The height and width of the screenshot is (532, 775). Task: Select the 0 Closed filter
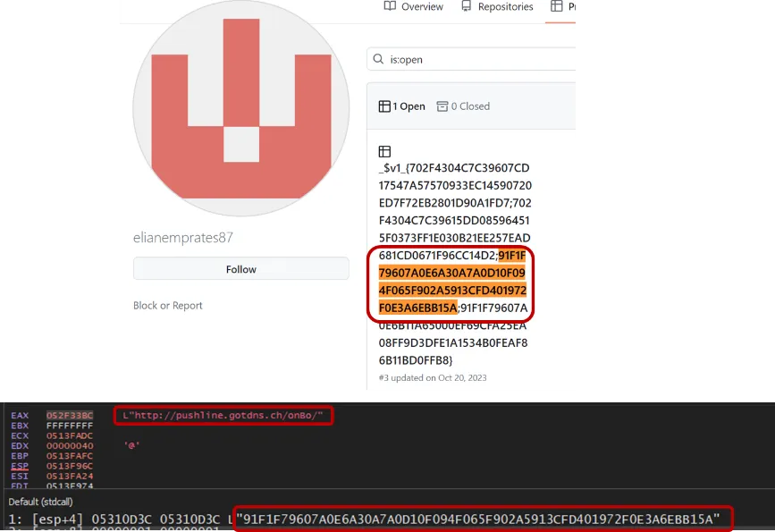[x=463, y=105]
